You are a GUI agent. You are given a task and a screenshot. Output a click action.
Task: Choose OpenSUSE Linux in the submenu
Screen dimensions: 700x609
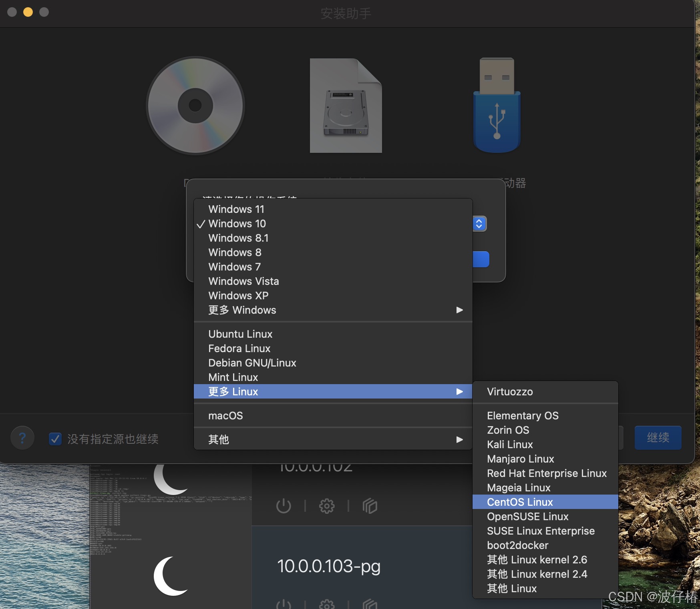(545, 517)
